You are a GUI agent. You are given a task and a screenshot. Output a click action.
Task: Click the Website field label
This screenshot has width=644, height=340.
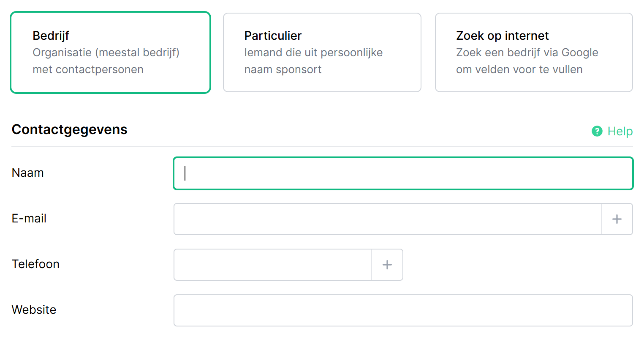pyautogui.click(x=34, y=310)
